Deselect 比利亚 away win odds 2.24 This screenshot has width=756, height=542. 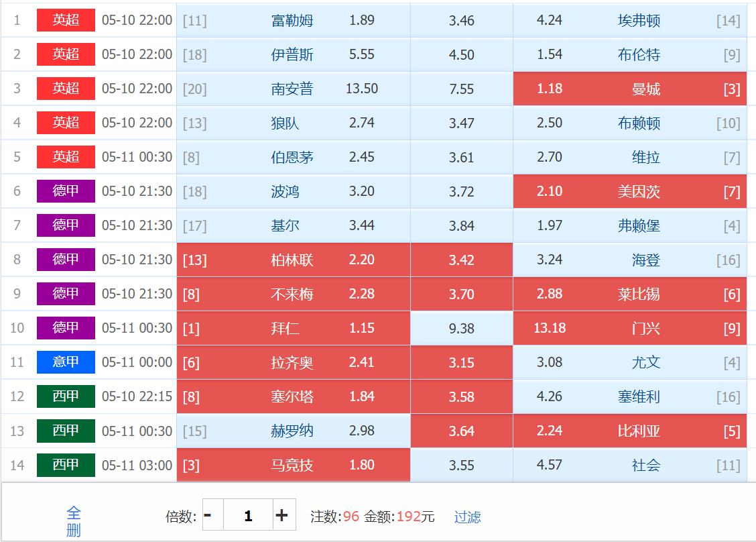tap(630, 431)
